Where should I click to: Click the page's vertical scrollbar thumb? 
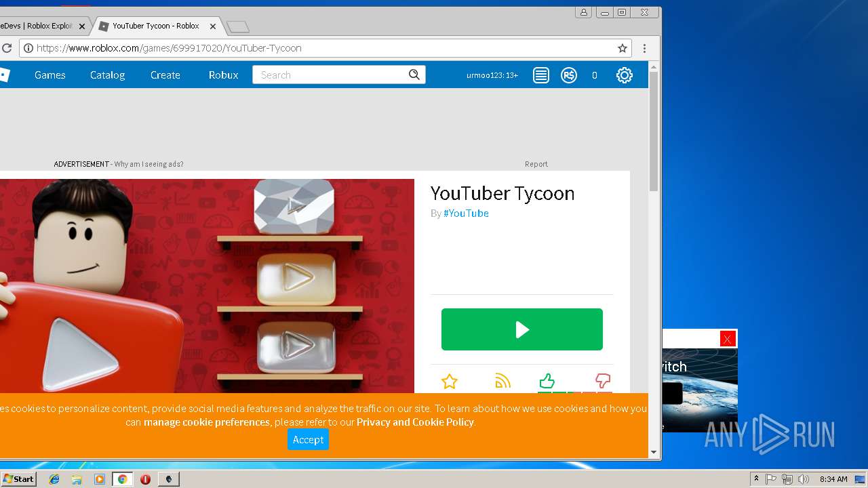click(x=654, y=131)
